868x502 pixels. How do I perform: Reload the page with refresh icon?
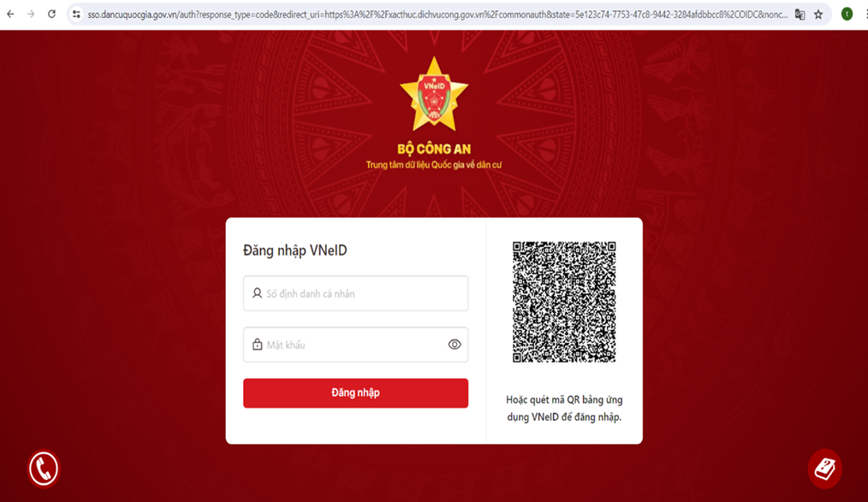pyautogui.click(x=51, y=15)
